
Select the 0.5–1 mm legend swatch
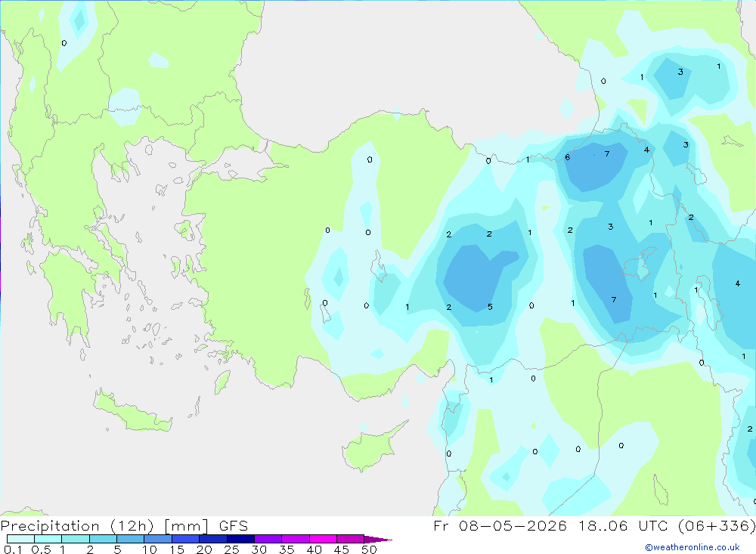pyautogui.click(x=48, y=539)
